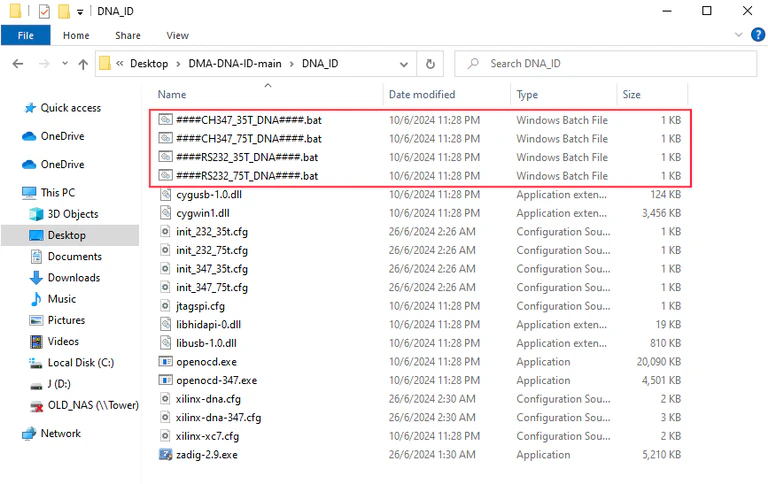Click the DNA_ID breadcrumb segment
Viewport: 768px width, 484px height.
pos(320,64)
